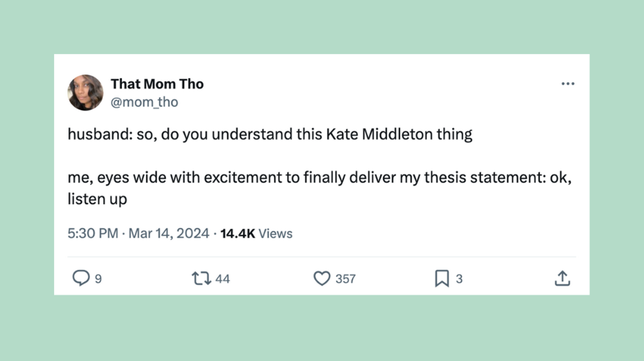Click the like count 357
This screenshot has height=361, width=644.
tap(345, 279)
